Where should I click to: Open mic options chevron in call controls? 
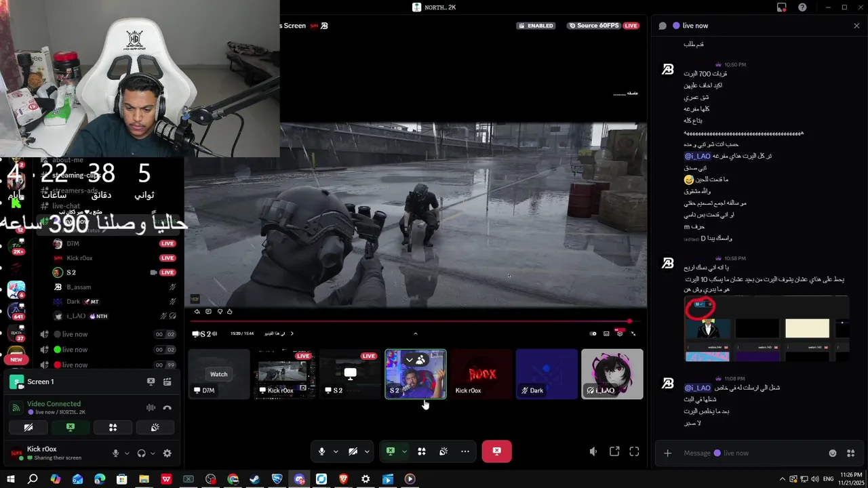[335, 451]
